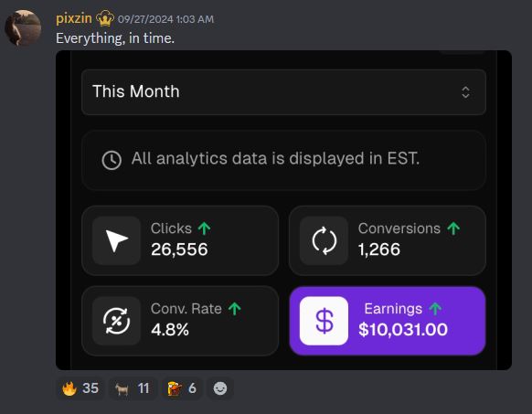Click the up-down chevron selector arrows

[x=465, y=92]
